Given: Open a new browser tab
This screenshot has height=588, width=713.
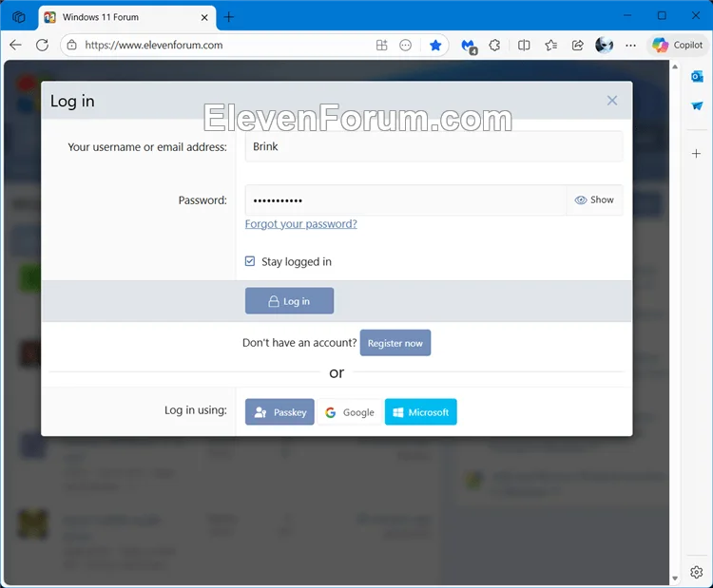Looking at the screenshot, I should click(x=229, y=17).
